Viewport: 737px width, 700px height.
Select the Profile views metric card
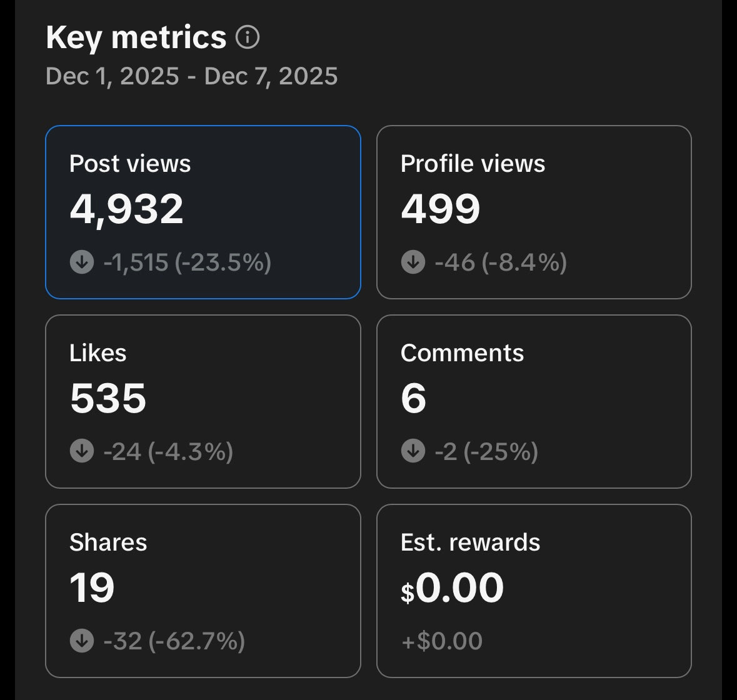534,212
